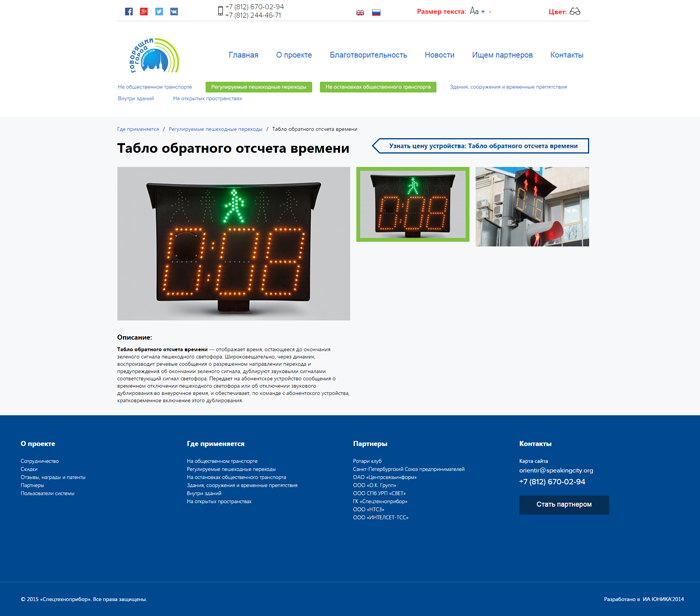Open footer 'Внутри зданий' link

[x=204, y=493]
